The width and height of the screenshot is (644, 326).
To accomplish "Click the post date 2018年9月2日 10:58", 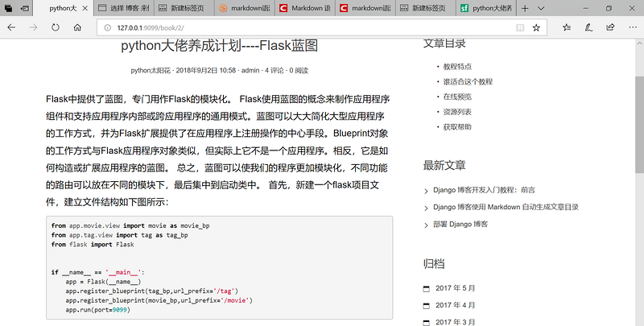I will 206,71.
